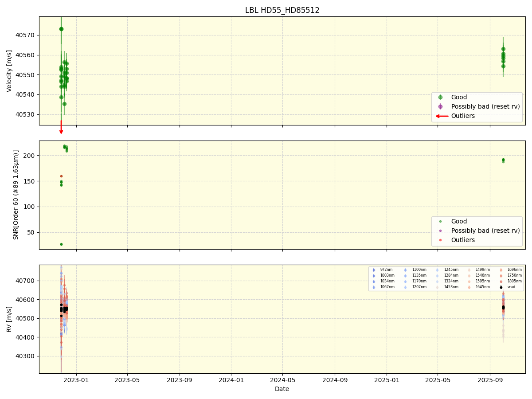Click the 2024-09 date tick label

[x=335, y=380]
